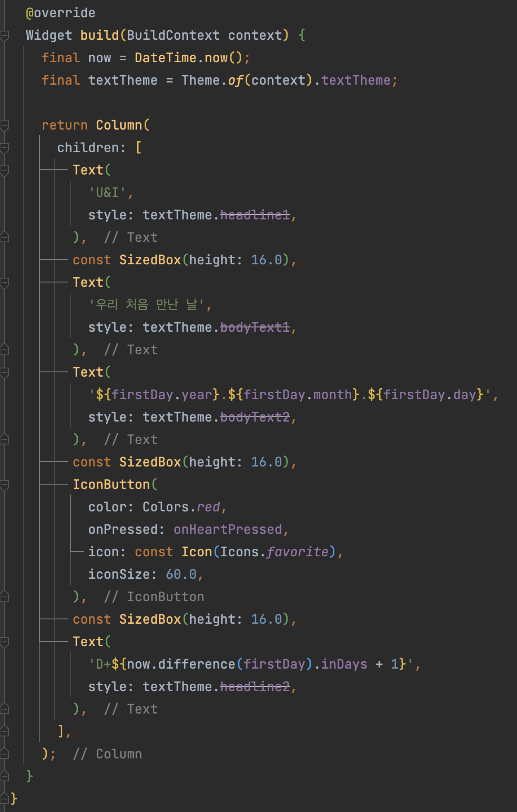The height and width of the screenshot is (812, 517).
Task: Click the Icons class name
Action: click(x=240, y=552)
